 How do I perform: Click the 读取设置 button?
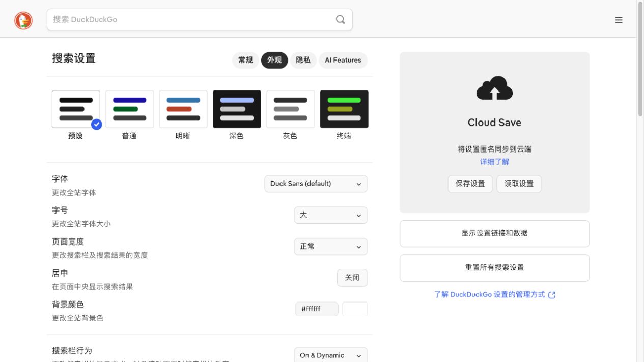519,184
